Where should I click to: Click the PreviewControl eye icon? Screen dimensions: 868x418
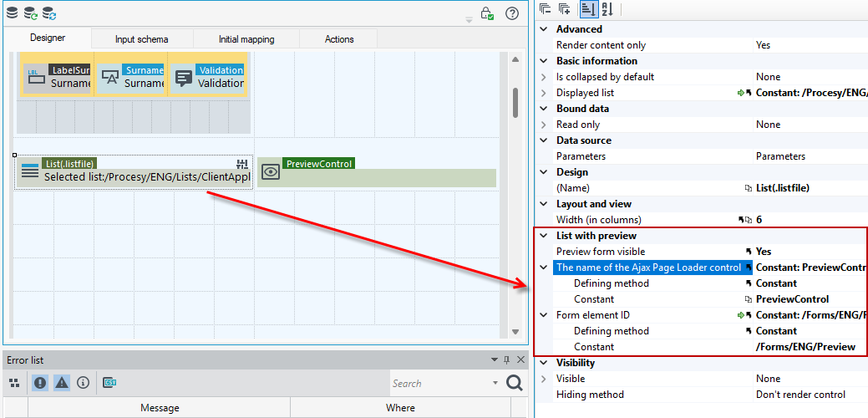(x=270, y=172)
